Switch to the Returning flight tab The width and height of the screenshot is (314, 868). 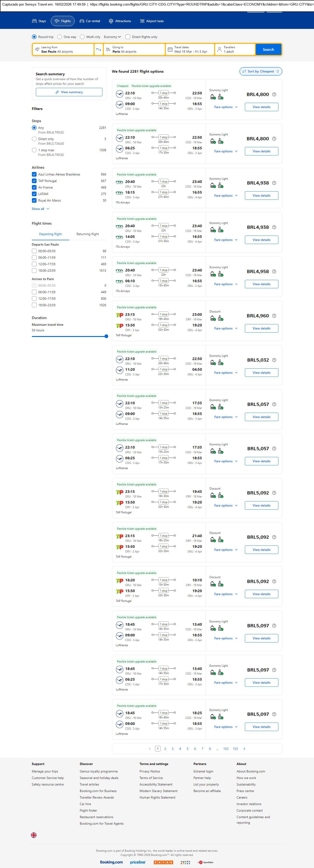88,234
